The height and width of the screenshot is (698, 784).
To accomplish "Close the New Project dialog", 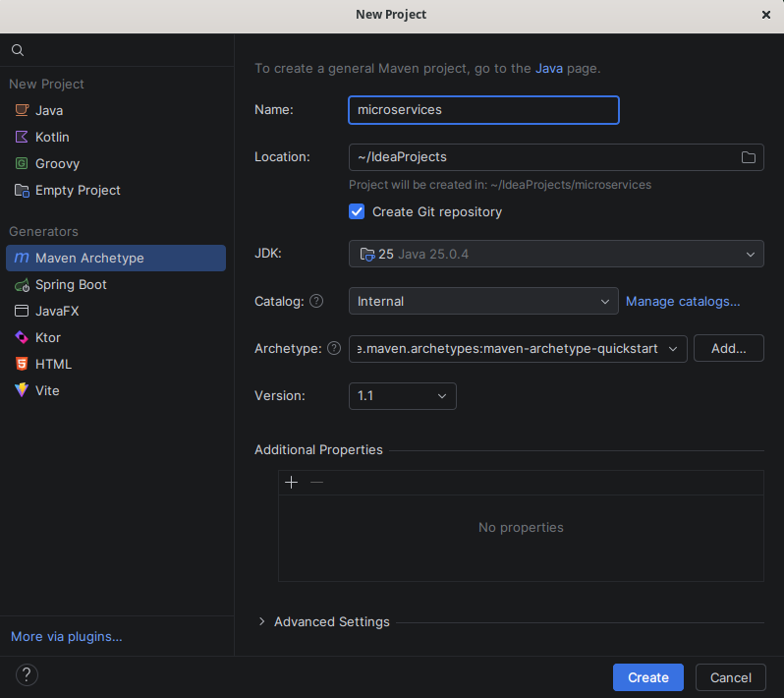I will tap(765, 15).
